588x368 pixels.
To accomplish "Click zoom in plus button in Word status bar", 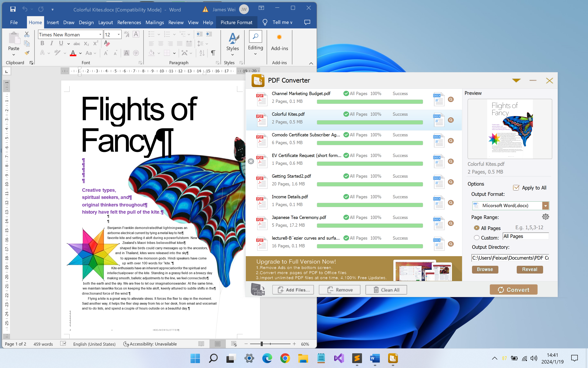I will 294,344.
